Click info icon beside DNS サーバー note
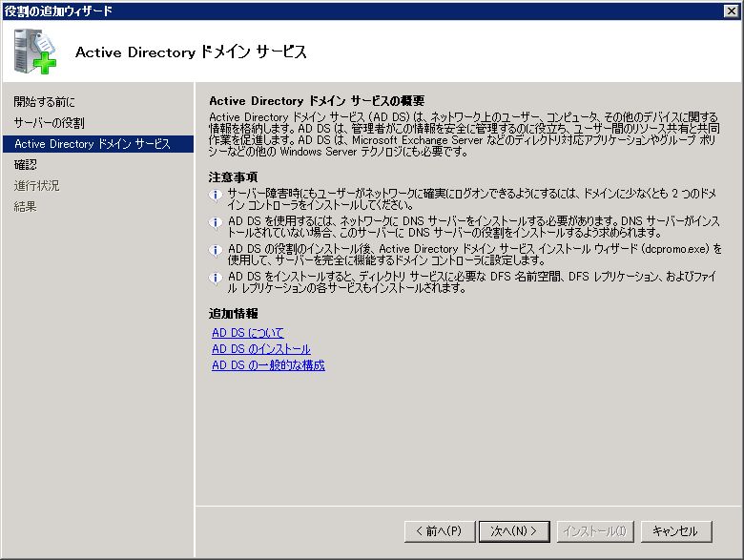The width and height of the screenshot is (744, 560). tap(216, 222)
